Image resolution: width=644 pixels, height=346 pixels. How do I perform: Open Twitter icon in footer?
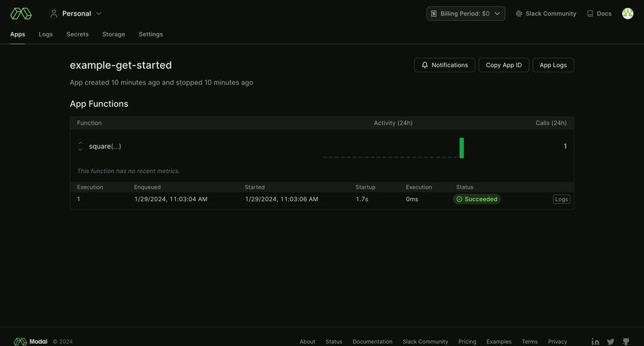(610, 342)
